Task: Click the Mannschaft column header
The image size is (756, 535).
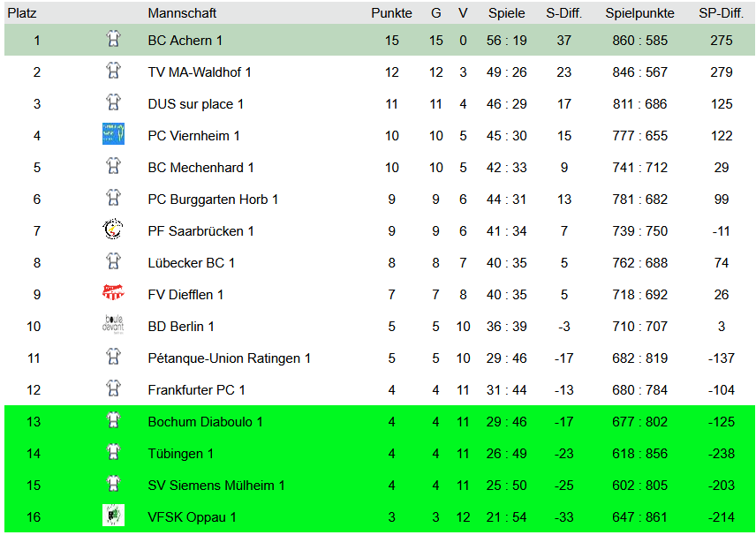Action: tap(182, 13)
